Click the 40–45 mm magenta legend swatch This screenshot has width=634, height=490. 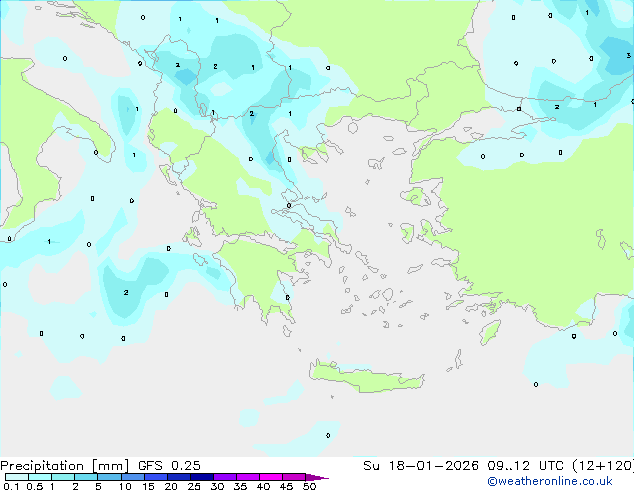[271, 477]
